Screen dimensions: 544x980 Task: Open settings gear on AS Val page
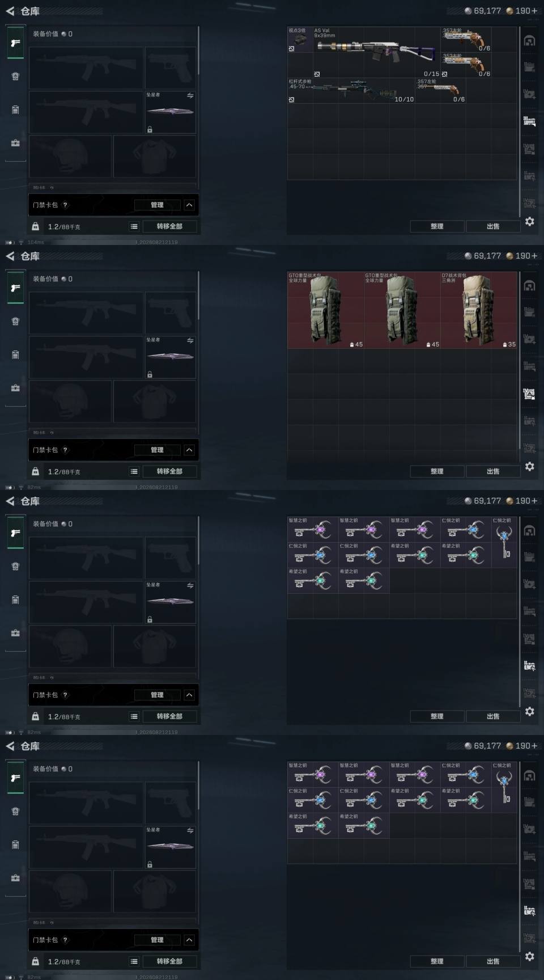pos(529,221)
